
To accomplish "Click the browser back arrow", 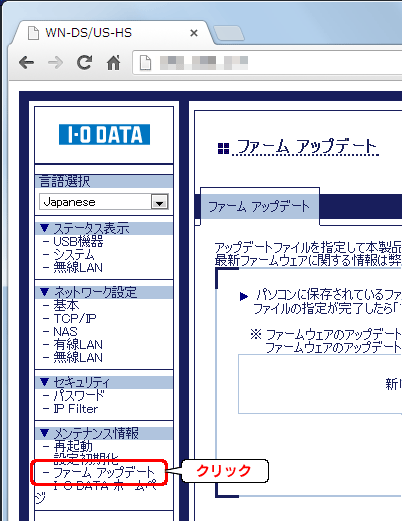I will [26, 62].
